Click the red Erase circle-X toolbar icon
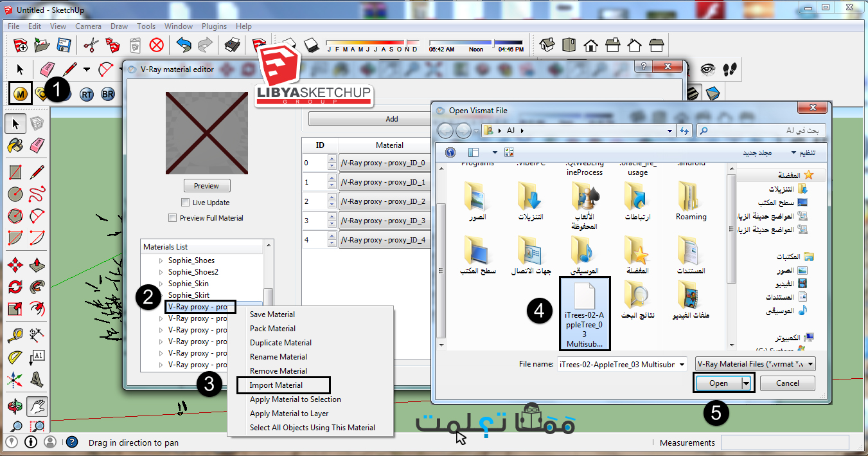The image size is (868, 456). pos(157,45)
